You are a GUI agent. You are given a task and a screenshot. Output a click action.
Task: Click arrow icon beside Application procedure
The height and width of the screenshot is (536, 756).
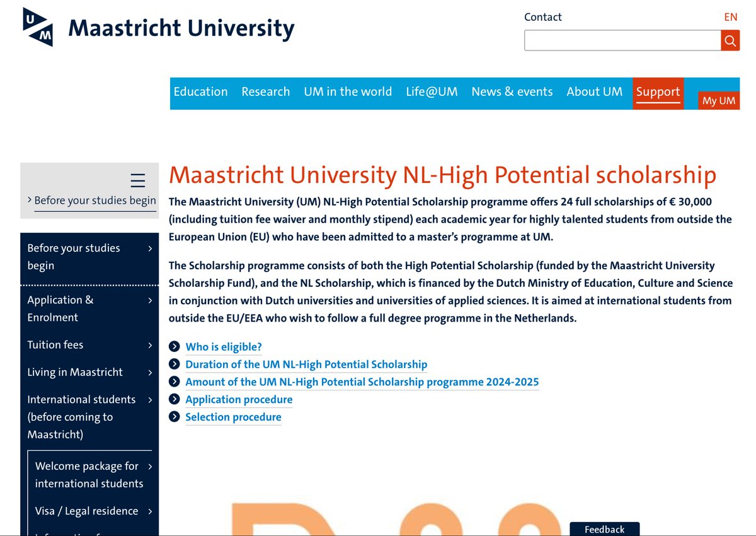coord(175,400)
